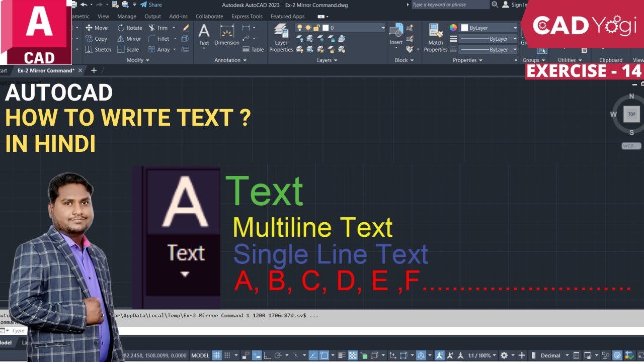Open the ByLayer linetype dropdown

(488, 50)
